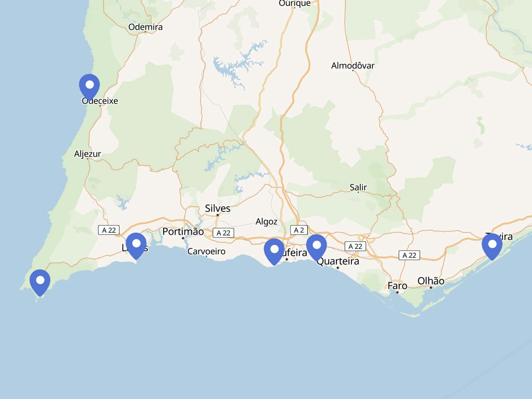
Task: Click the A 22 shield above Faro
Action: click(409, 255)
